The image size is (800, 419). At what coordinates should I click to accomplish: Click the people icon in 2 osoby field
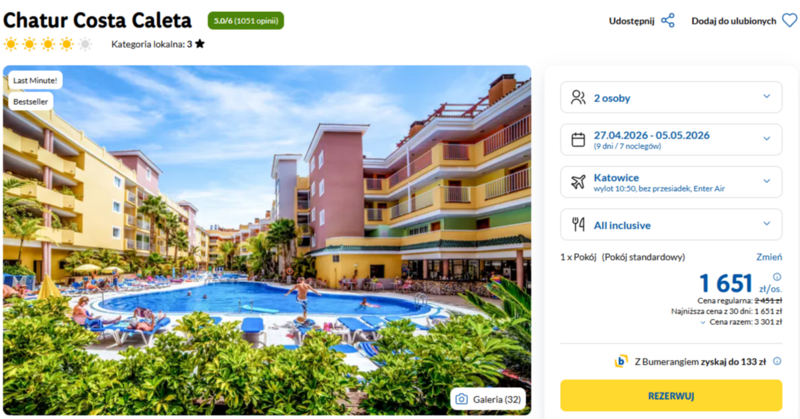pos(578,97)
